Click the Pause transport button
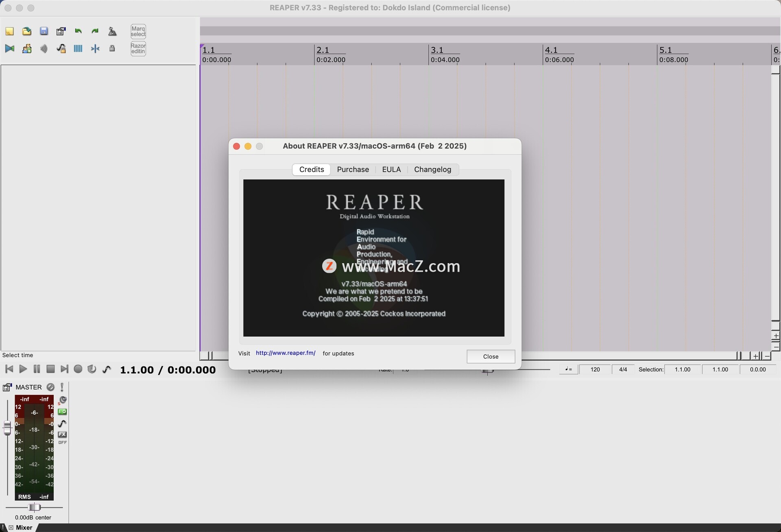Viewport: 781px width, 532px height. 37,369
